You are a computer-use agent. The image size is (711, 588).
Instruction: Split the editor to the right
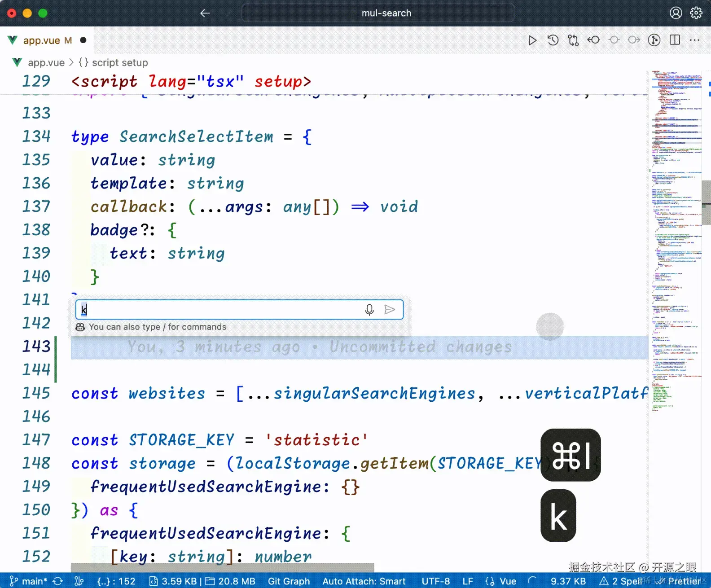pyautogui.click(x=675, y=40)
